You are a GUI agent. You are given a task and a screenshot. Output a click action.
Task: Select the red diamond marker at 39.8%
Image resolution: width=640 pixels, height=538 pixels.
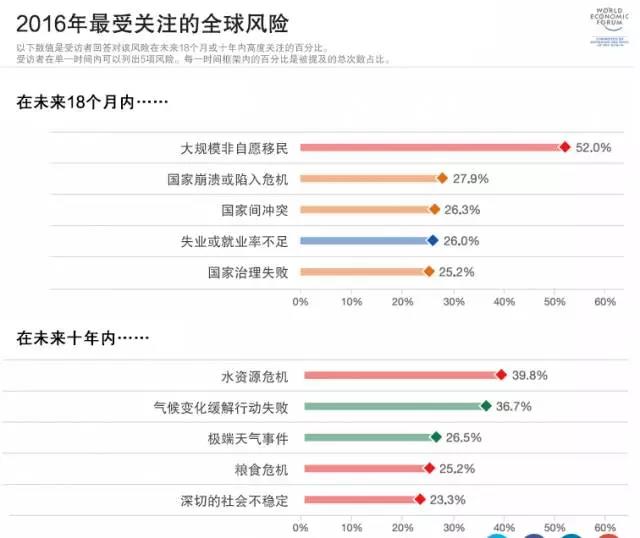click(501, 375)
